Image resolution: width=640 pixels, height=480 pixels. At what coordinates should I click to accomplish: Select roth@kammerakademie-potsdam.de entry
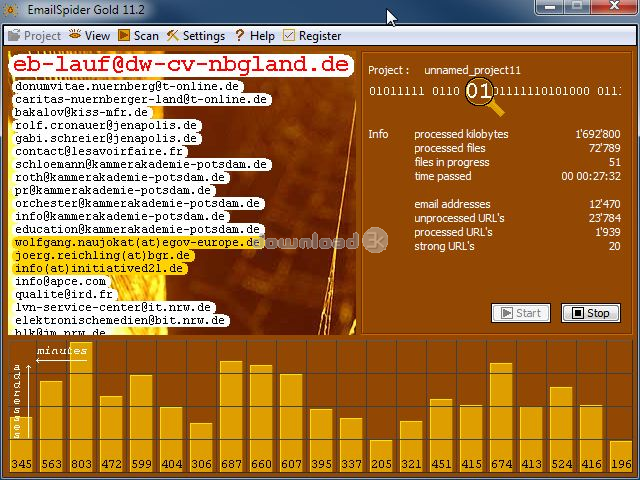coord(120,178)
